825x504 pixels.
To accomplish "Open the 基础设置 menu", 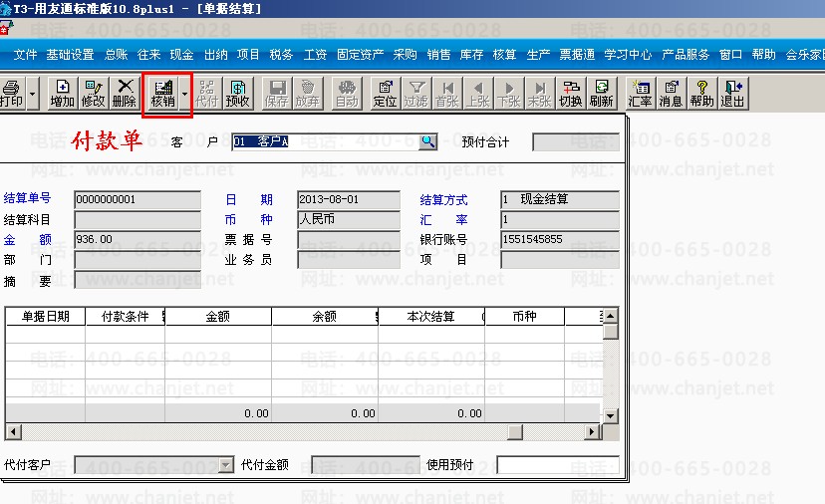I will coord(70,54).
